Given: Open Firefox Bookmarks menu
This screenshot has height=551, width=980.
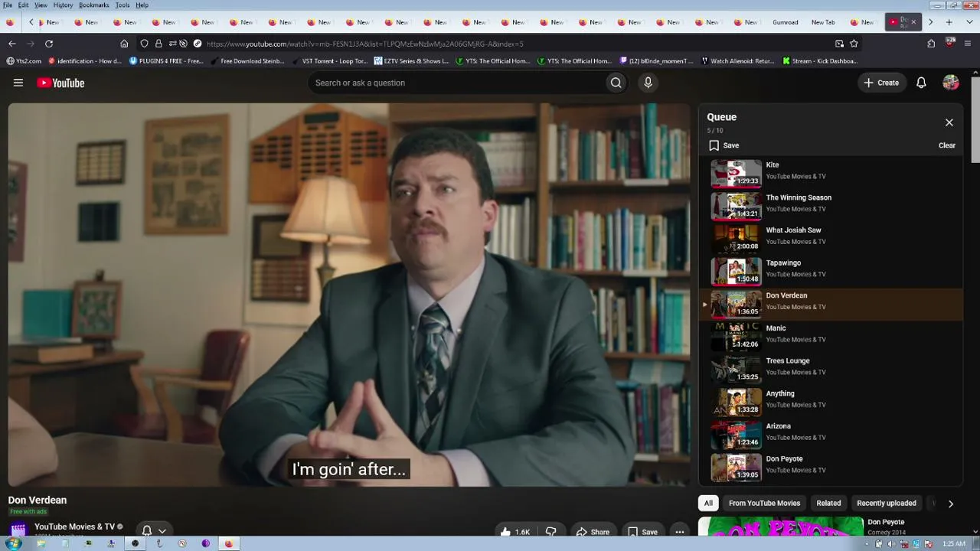Looking at the screenshot, I should [94, 5].
